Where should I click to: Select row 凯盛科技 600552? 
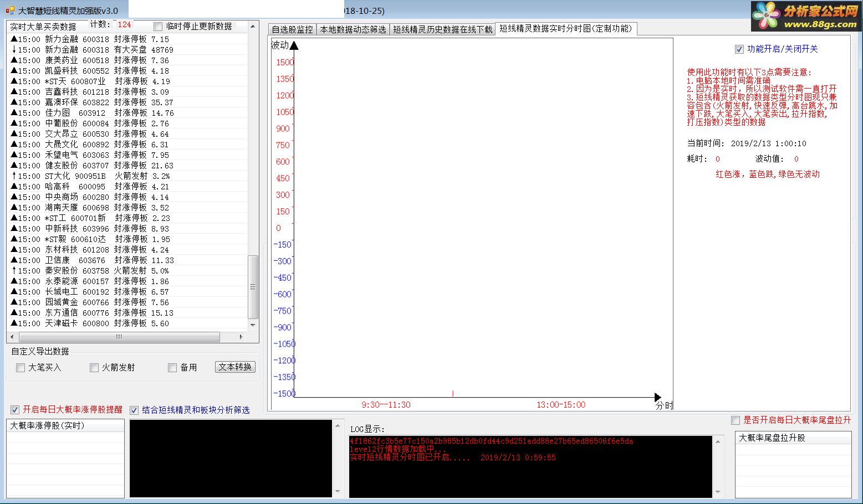(x=127, y=71)
